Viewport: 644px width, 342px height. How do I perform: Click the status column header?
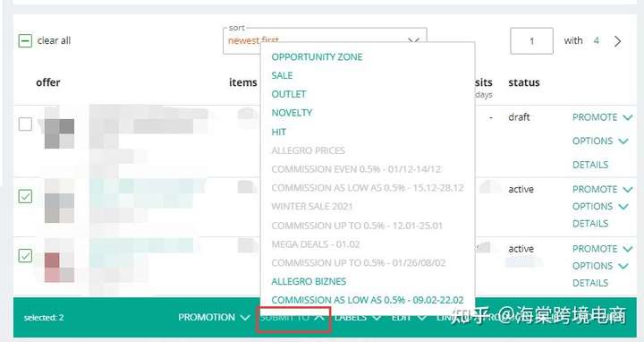[x=524, y=82]
